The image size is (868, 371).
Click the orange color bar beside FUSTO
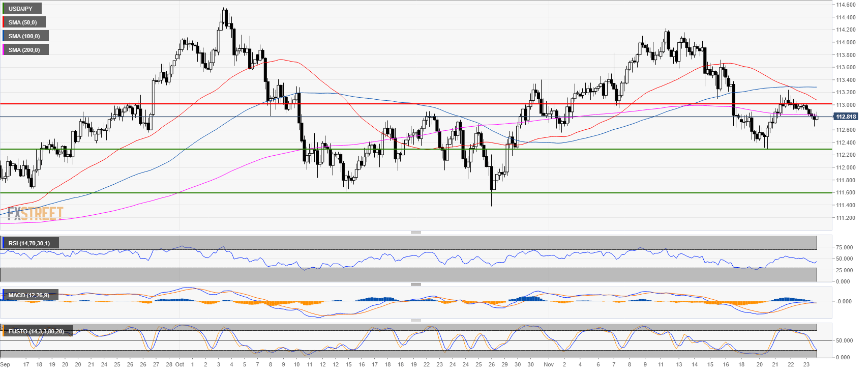click(3, 331)
